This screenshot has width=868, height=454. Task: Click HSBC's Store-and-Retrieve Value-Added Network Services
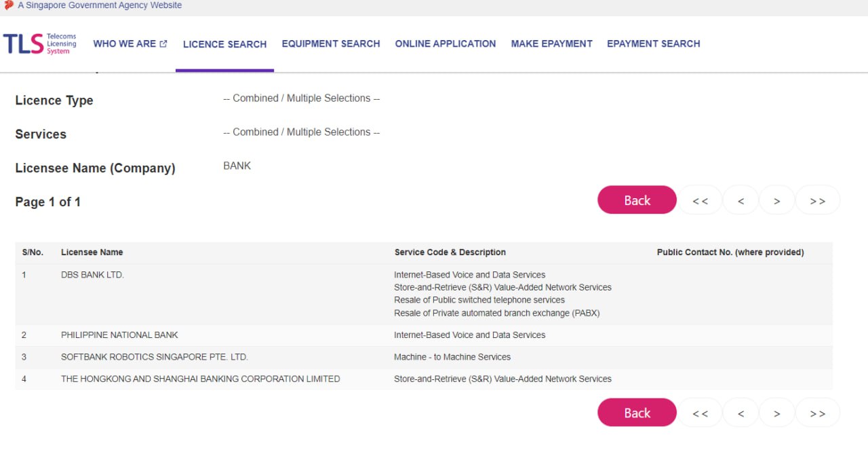502,379
